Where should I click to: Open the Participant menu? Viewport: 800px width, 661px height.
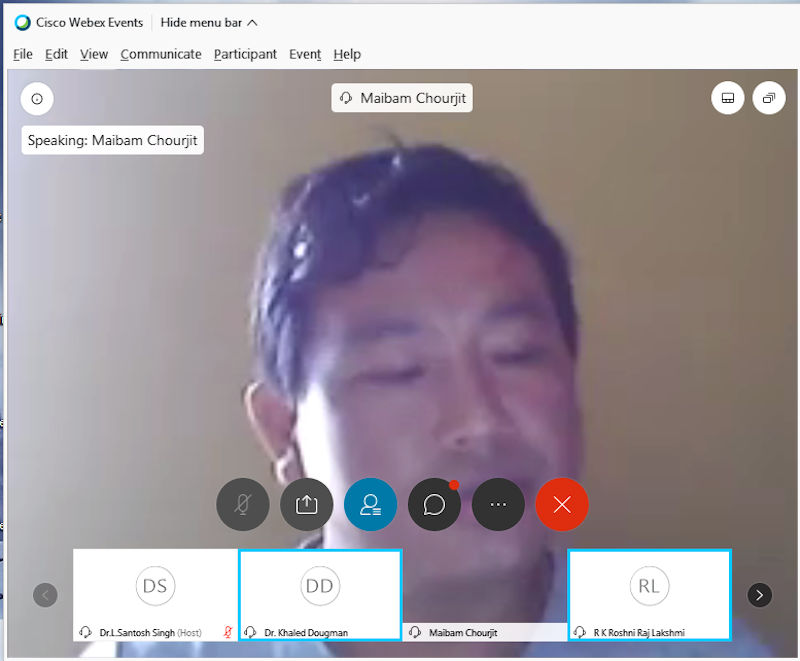point(245,54)
